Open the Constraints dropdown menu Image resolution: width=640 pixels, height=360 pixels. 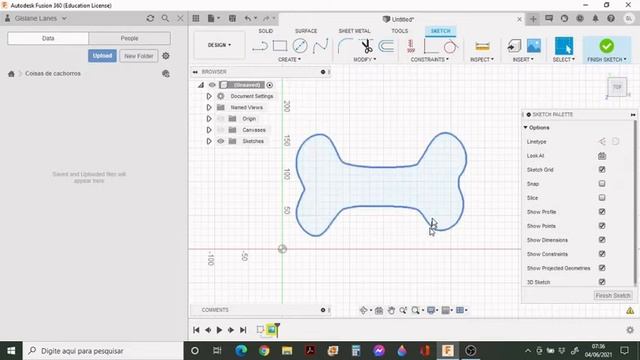point(429,60)
